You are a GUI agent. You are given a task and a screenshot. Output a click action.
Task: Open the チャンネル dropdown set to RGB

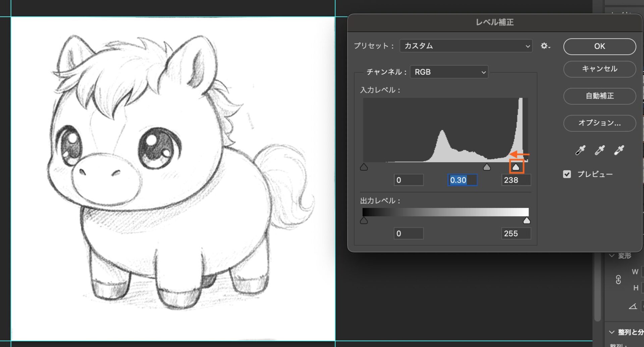(x=449, y=72)
